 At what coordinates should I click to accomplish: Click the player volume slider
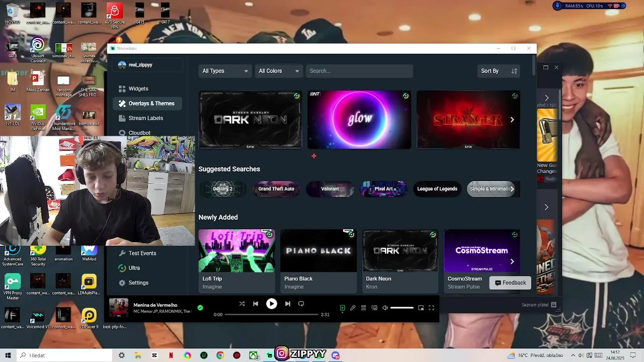point(402,308)
